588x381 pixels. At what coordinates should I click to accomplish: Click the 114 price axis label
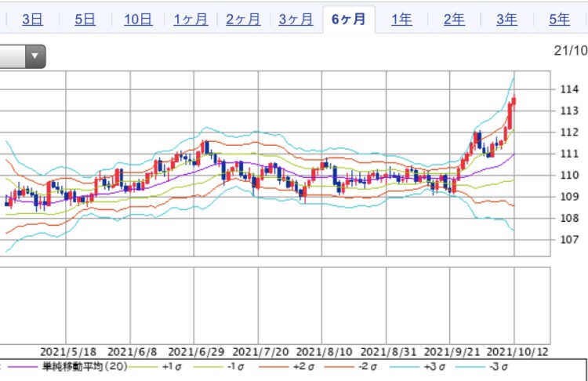click(x=569, y=89)
